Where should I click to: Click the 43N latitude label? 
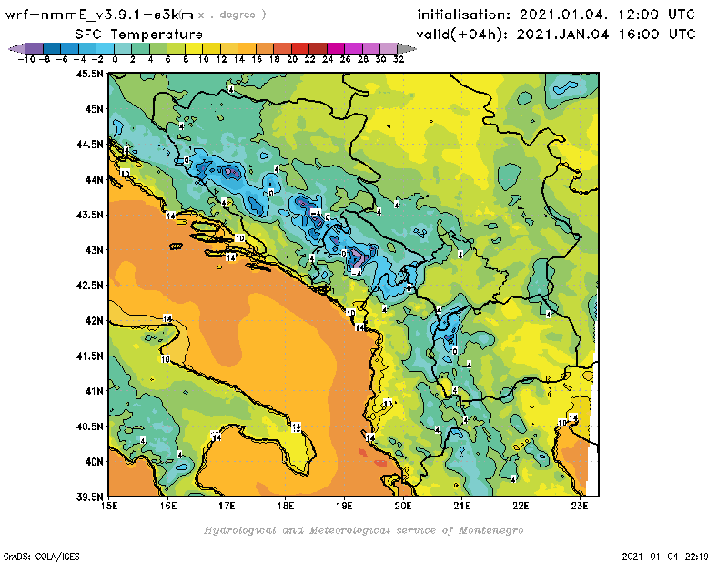click(x=95, y=250)
